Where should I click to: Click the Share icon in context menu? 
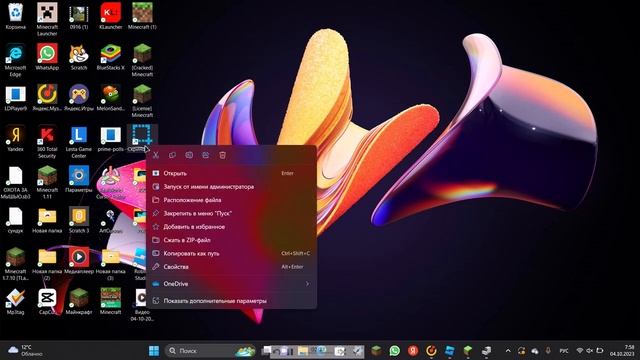pos(206,155)
